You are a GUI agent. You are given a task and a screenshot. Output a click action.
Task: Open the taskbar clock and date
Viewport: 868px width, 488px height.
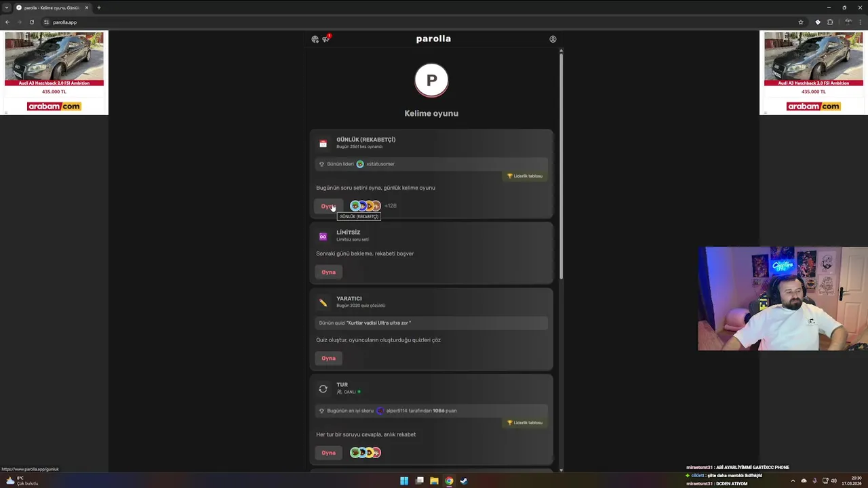[x=852, y=481]
